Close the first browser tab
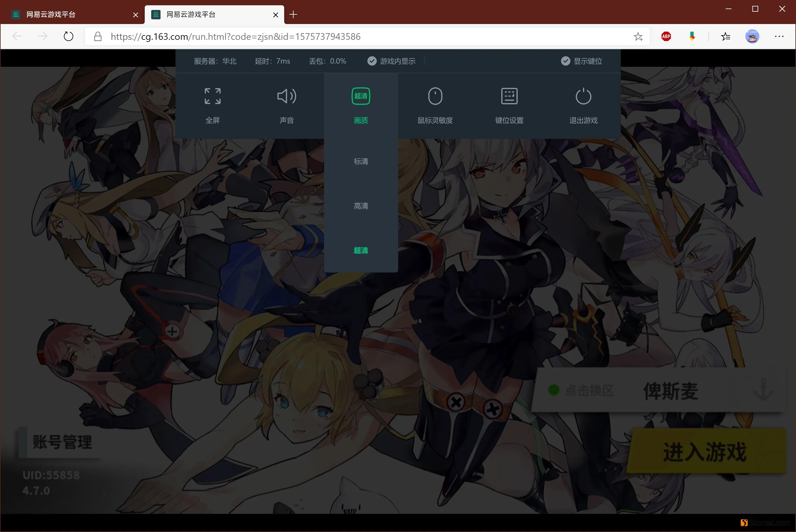This screenshot has height=532, width=796. 135,15
